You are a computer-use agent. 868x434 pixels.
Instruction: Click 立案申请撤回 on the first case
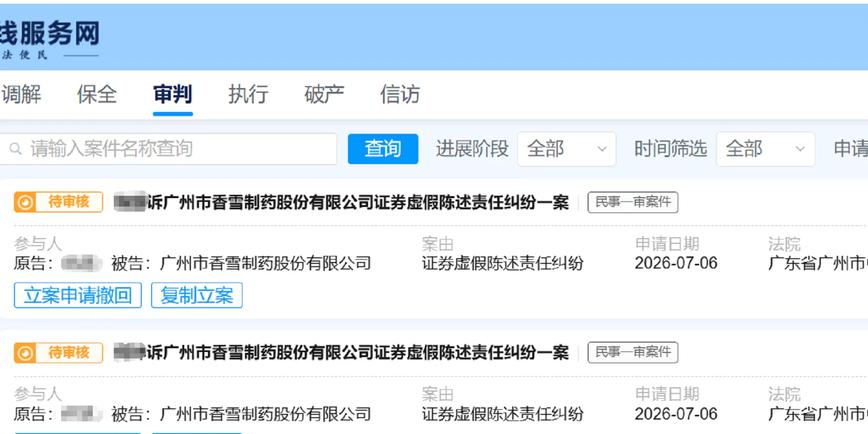(78, 295)
